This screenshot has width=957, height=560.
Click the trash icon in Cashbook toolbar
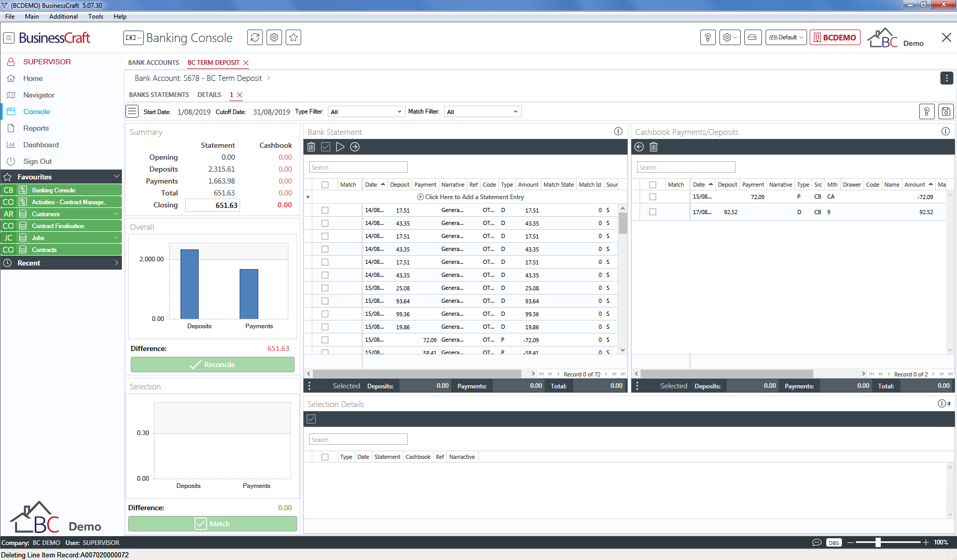point(654,147)
